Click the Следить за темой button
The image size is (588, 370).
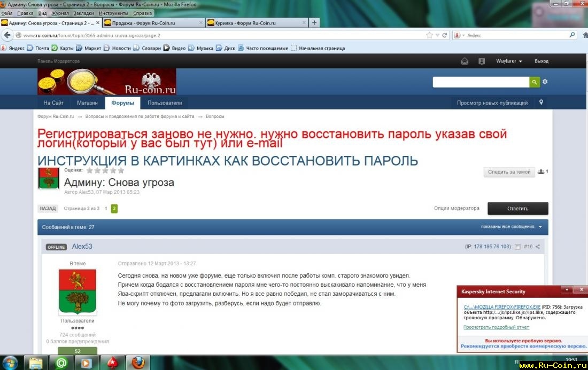click(x=509, y=172)
